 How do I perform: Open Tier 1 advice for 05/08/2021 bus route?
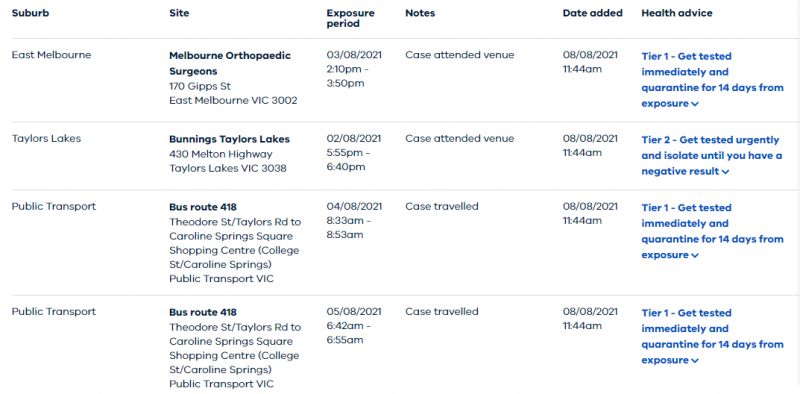click(x=712, y=336)
